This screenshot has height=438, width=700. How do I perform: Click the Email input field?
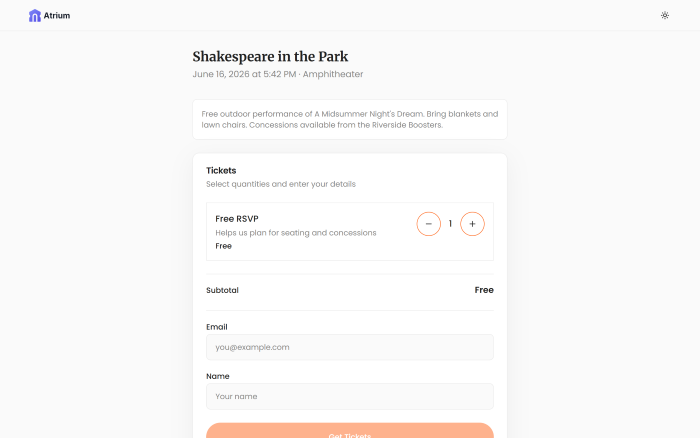click(x=349, y=347)
